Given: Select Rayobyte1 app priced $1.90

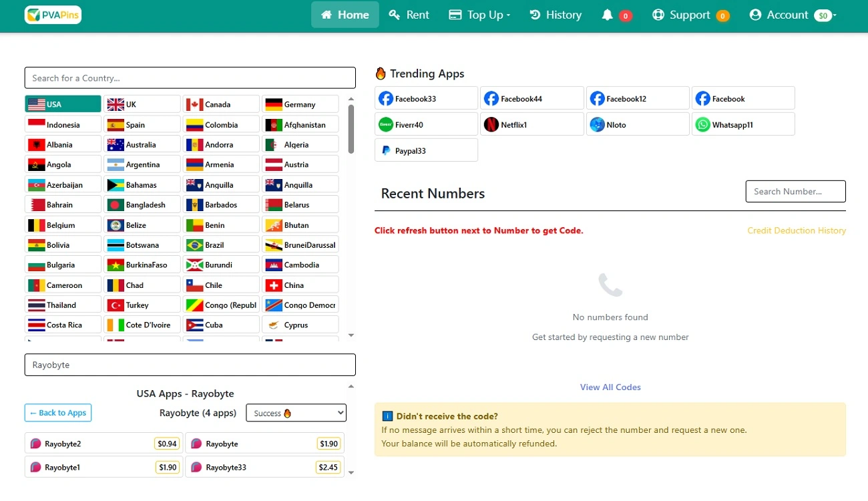Looking at the screenshot, I should click(103, 467).
